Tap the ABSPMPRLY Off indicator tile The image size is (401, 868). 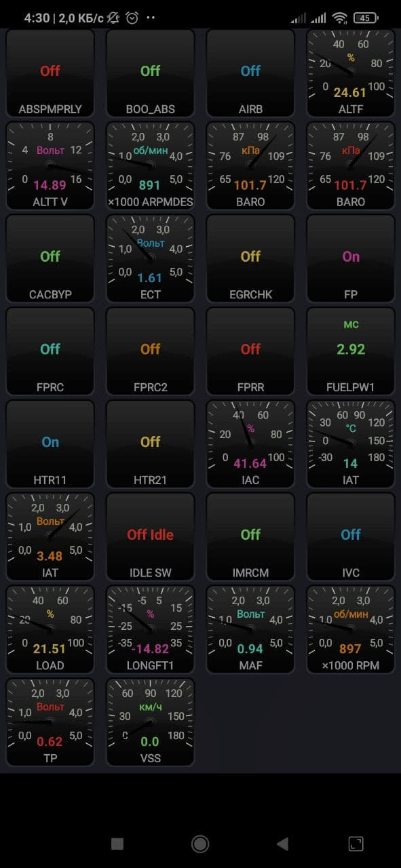pyautogui.click(x=50, y=73)
